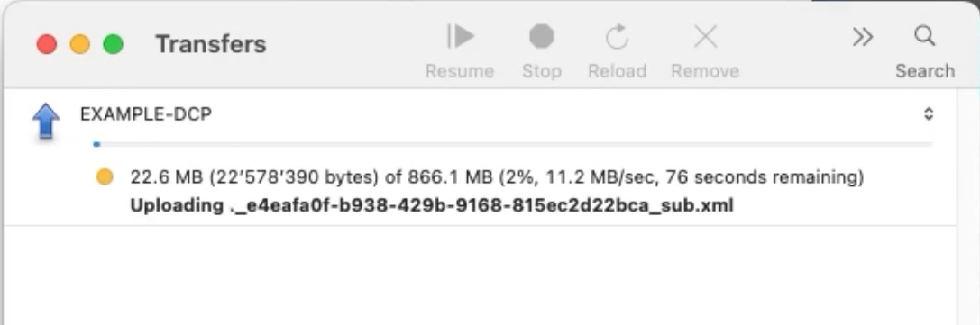980x325 pixels.
Task: Select the blue upload arrow icon
Action: (x=46, y=121)
